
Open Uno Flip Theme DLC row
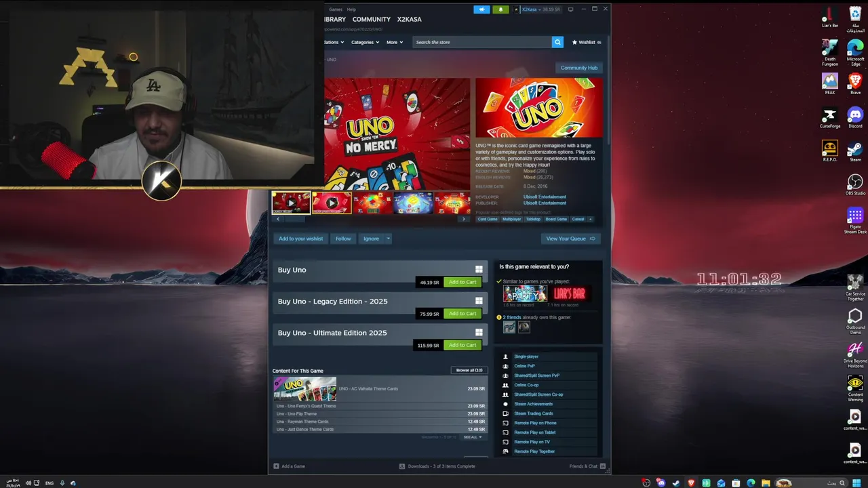click(380, 413)
